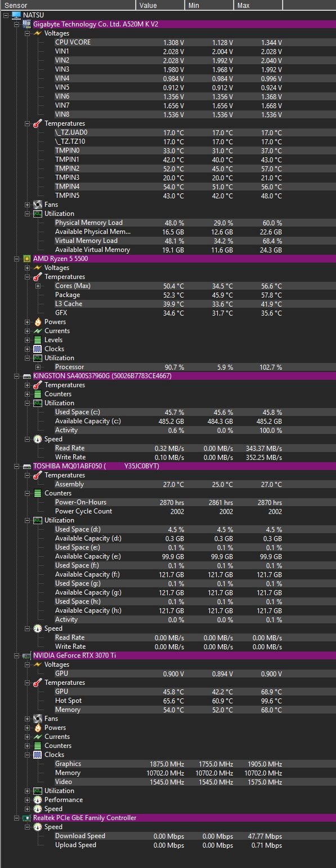Click the KINGSTON SA400S37960G drive icon
This screenshot has width=336, height=868.
pos(27,376)
